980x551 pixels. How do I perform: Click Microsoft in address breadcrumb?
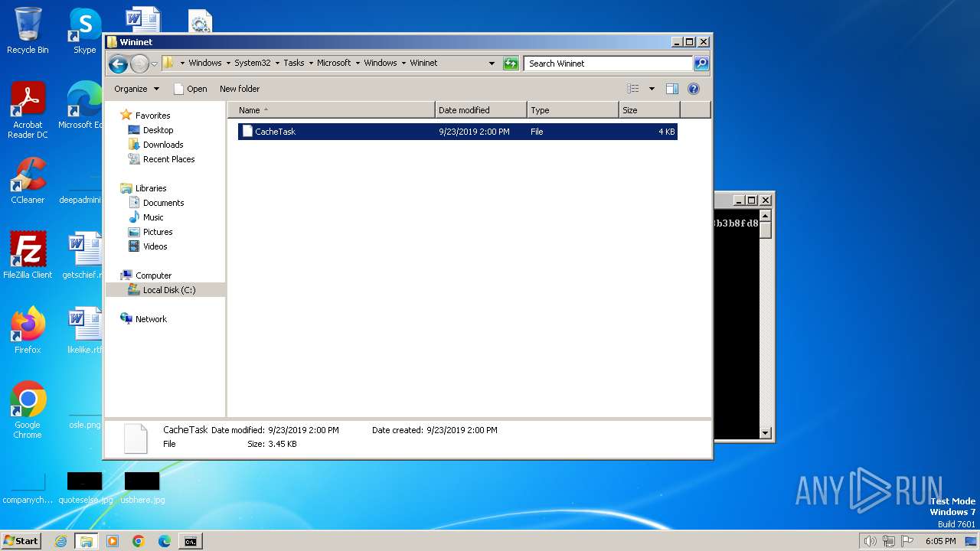tap(334, 64)
